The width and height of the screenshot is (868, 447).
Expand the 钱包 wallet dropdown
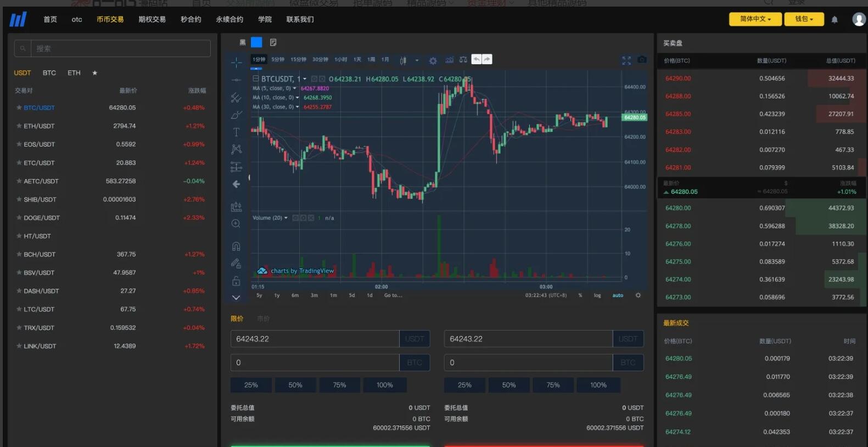click(x=804, y=19)
